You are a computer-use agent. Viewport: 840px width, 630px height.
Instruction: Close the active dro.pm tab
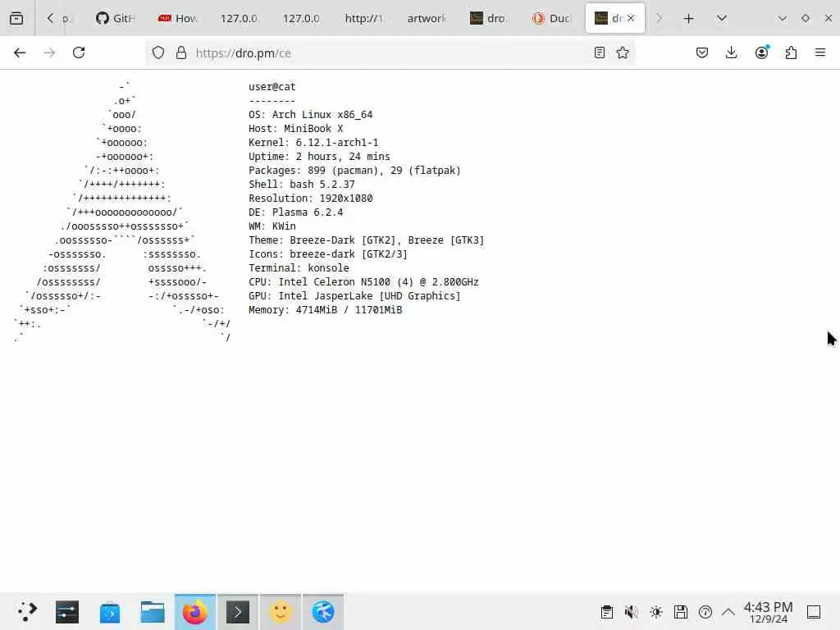(x=631, y=18)
